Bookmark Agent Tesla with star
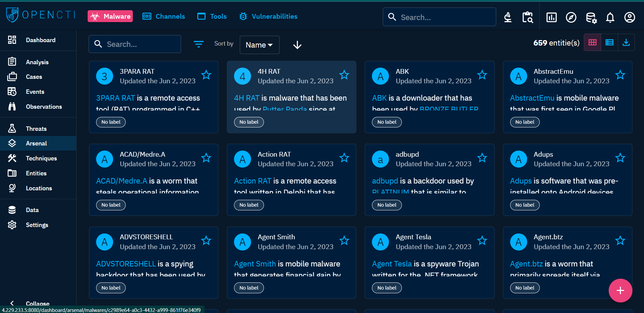Viewport: 644px width, 313px height. pyautogui.click(x=482, y=241)
